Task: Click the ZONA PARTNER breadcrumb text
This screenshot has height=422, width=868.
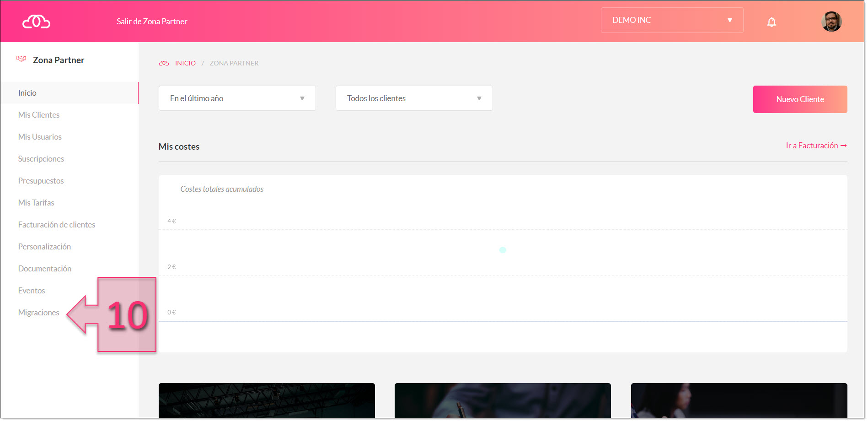Action: click(x=234, y=63)
